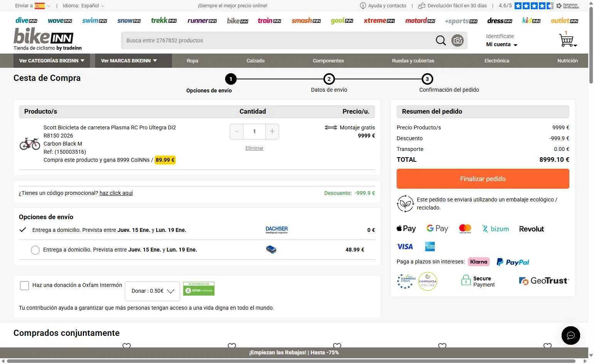Open the motardinn store logo

(420, 20)
